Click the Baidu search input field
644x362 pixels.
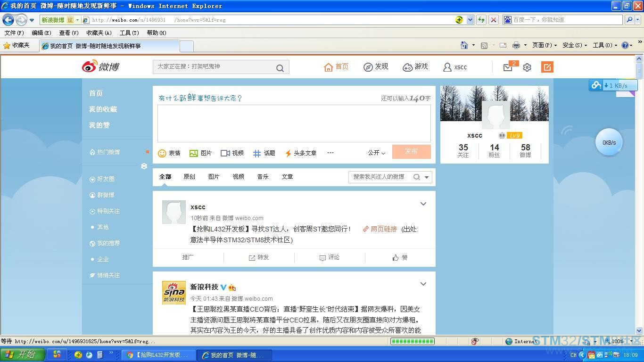tap(563, 20)
